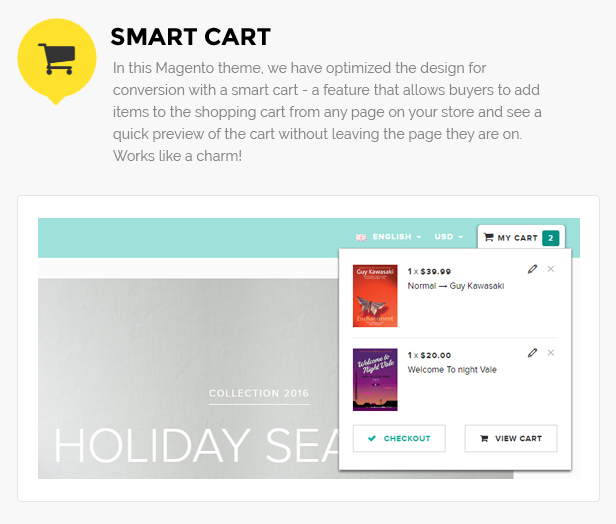Edit the Welcome To night Vale item

(x=532, y=353)
